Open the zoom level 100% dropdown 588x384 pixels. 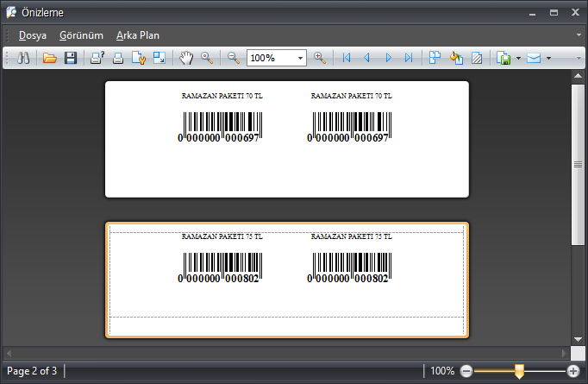tap(300, 58)
